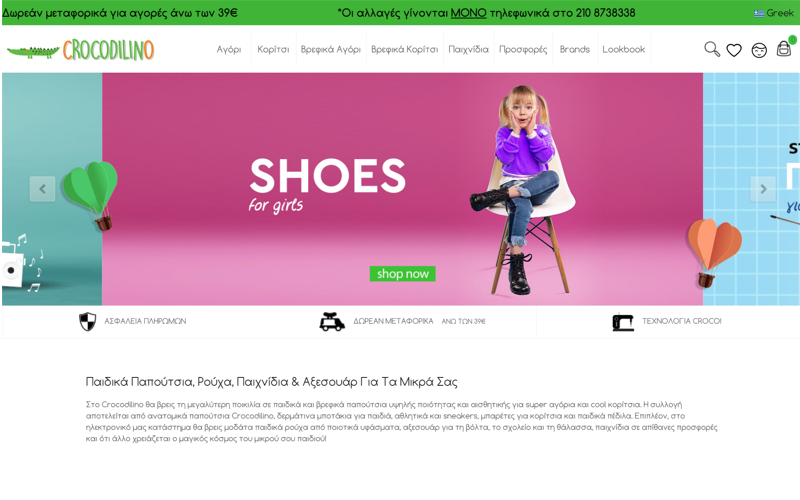
Task: Open the Κορίτσι menu item
Action: tap(273, 49)
